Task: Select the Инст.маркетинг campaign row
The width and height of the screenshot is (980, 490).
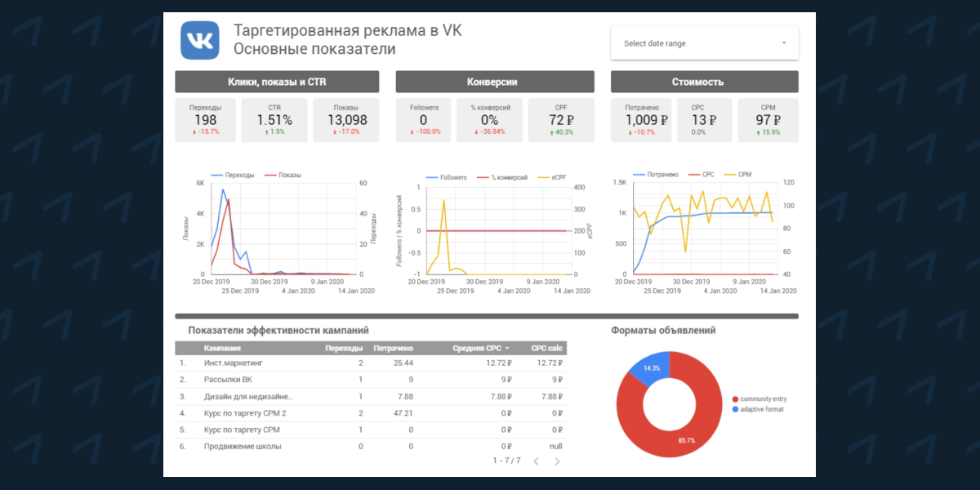Action: click(371, 363)
